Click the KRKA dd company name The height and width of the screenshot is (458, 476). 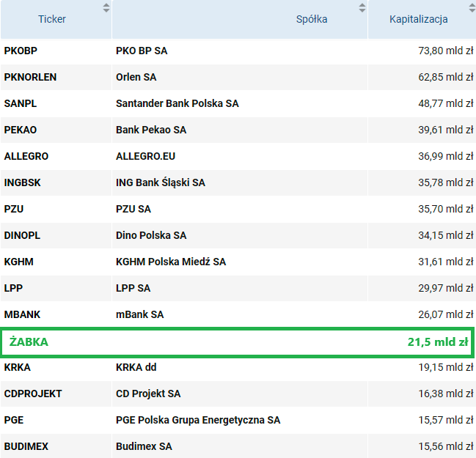[x=136, y=367]
